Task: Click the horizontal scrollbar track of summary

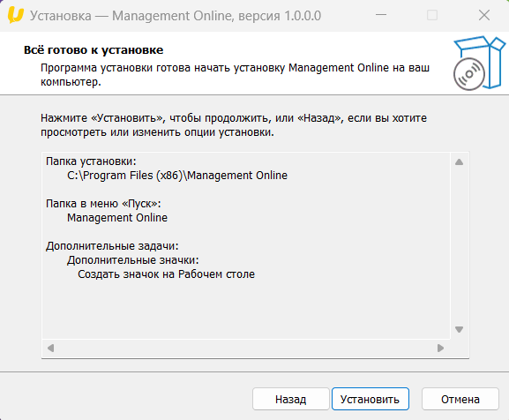Action: tap(246, 349)
